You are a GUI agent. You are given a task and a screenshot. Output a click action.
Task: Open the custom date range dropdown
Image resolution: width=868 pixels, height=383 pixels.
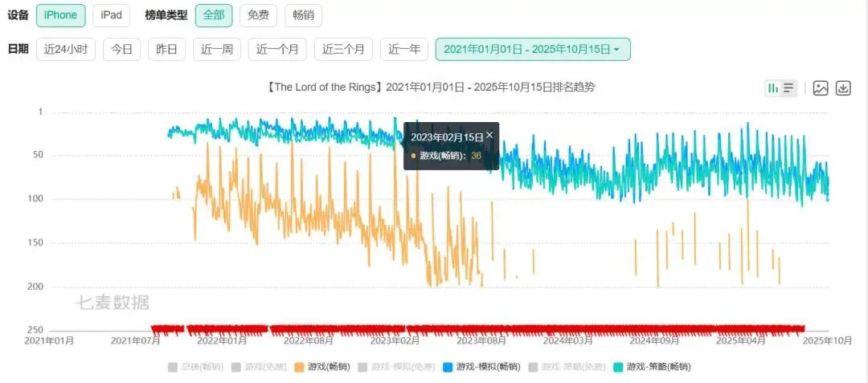[532, 49]
